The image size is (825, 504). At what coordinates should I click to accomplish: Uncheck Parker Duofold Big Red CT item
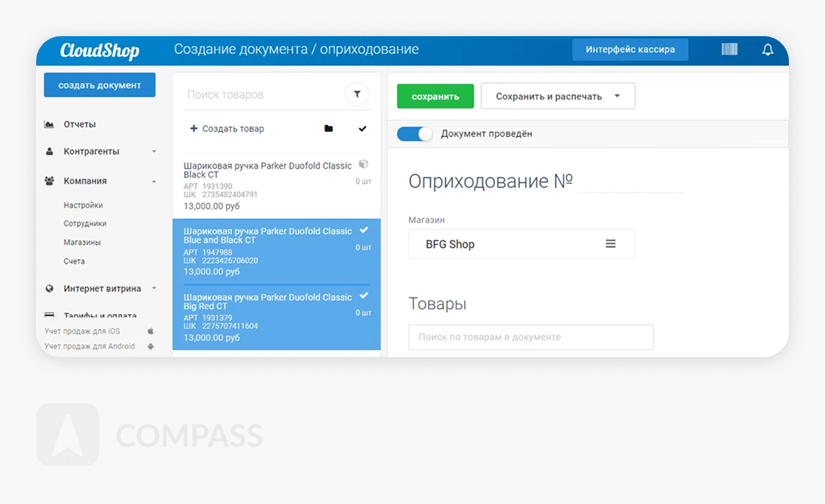364,295
